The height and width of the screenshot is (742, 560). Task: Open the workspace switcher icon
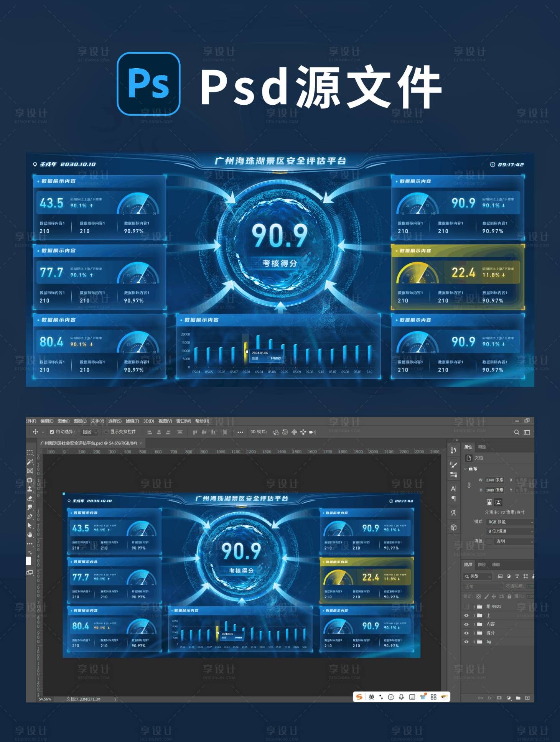pos(527,432)
